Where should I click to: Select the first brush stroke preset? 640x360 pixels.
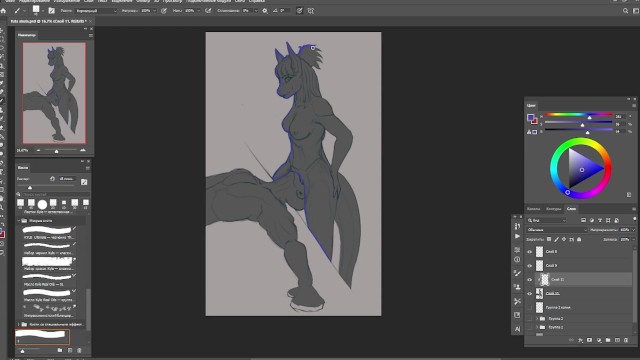coord(47,230)
